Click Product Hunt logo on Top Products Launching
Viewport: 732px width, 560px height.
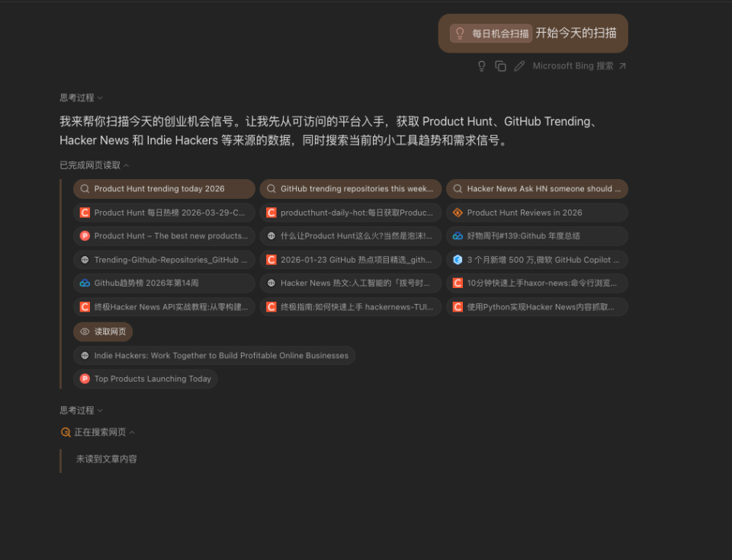pyautogui.click(x=85, y=379)
